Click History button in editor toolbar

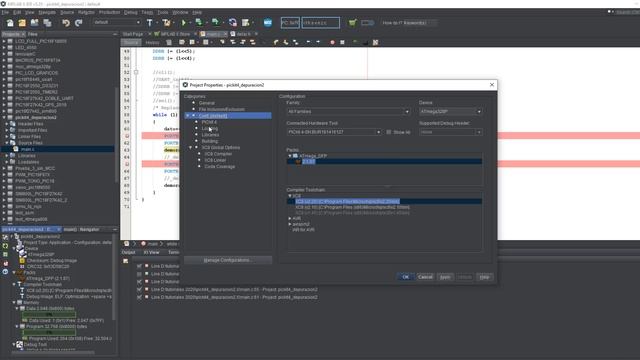(x=152, y=42)
